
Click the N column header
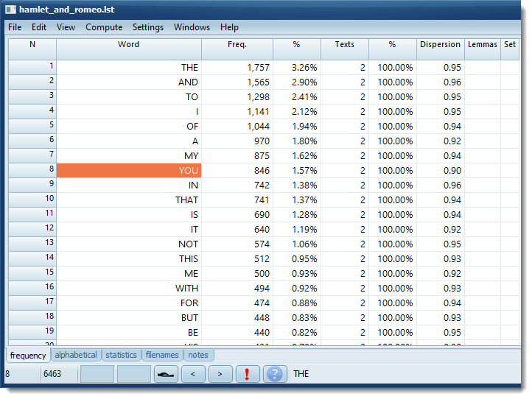[x=32, y=49]
